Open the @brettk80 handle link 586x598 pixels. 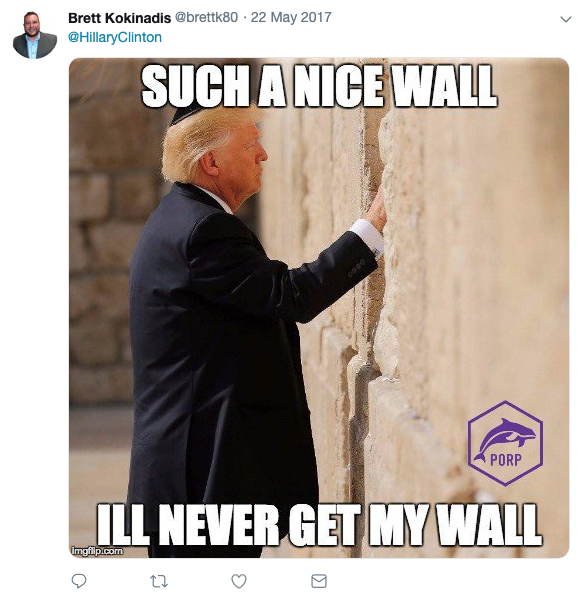coord(206,18)
